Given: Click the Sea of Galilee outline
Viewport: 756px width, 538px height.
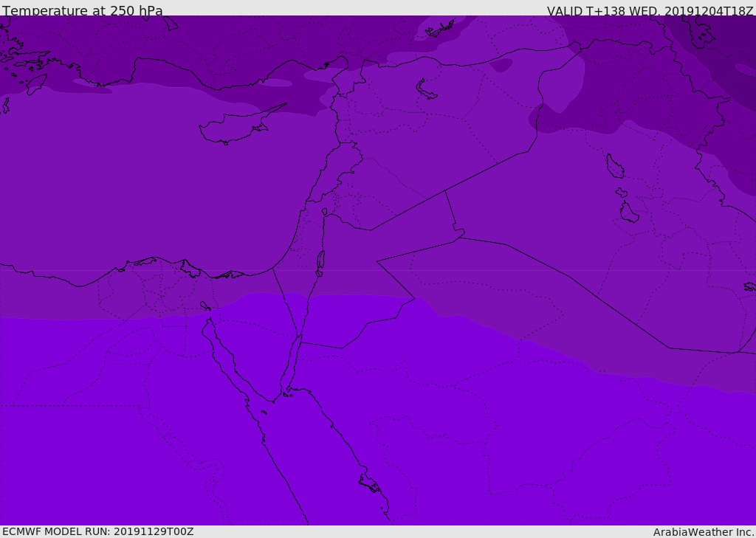Looking at the screenshot, I should pyautogui.click(x=325, y=212).
